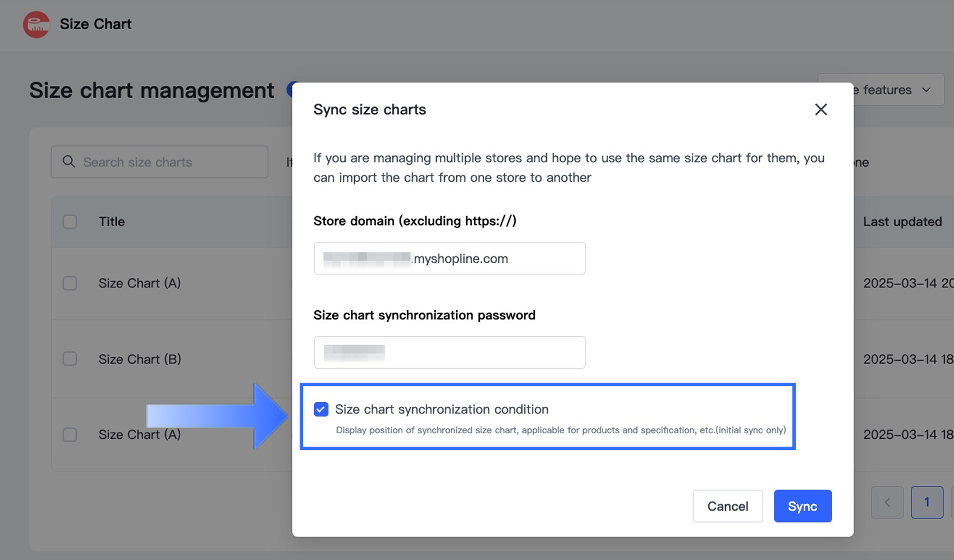This screenshot has width=954, height=560.
Task: Cancel the sync dialog
Action: point(727,506)
